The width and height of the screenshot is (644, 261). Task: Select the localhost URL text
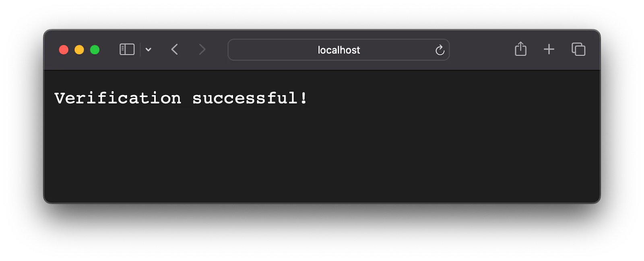click(339, 50)
